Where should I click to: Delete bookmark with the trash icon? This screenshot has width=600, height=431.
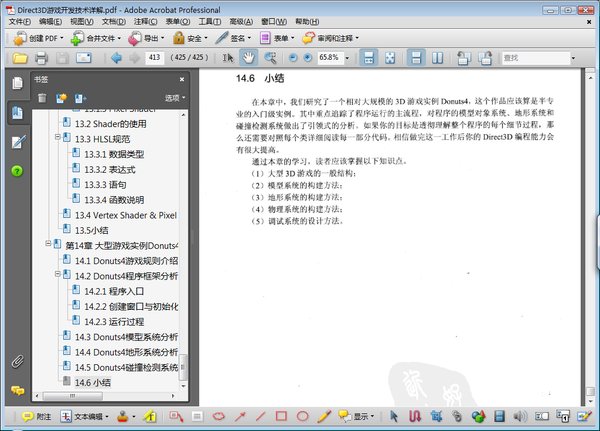42,97
